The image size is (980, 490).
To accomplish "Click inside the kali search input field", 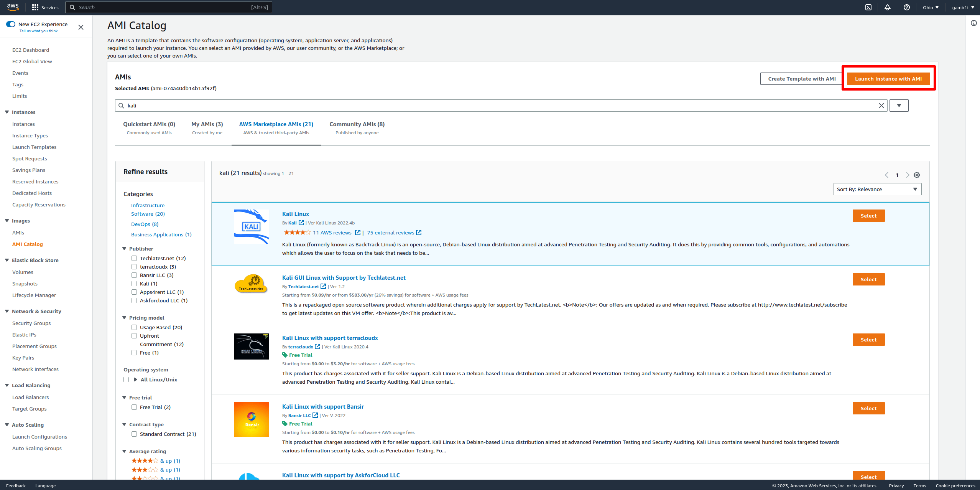I will (x=498, y=106).
